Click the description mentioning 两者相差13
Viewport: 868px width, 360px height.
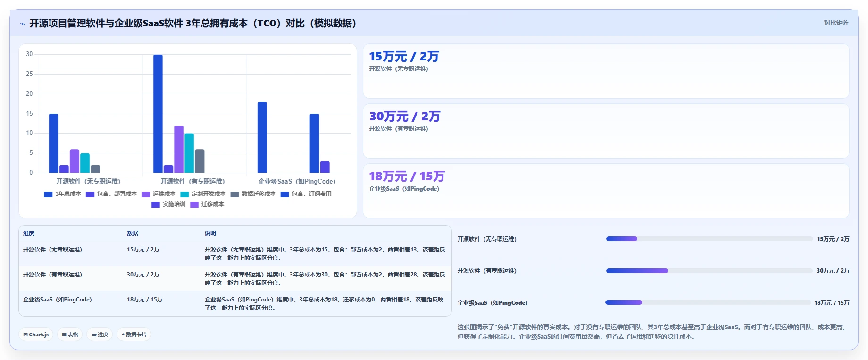click(x=325, y=254)
